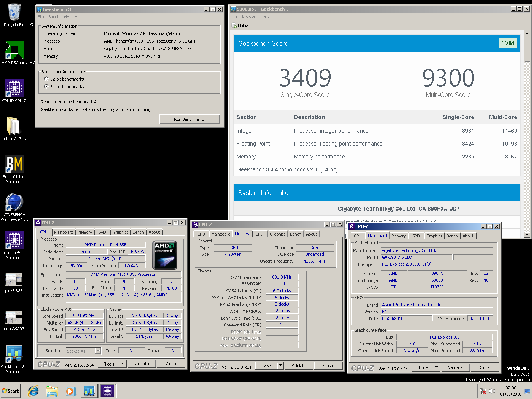Open cpuz_x64 shortcut on desktop

[14, 245]
